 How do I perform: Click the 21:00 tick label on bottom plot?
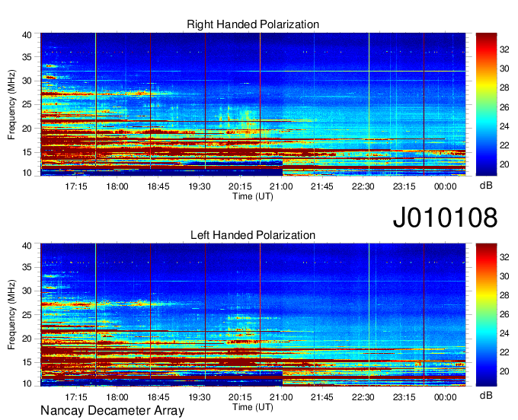pos(281,397)
